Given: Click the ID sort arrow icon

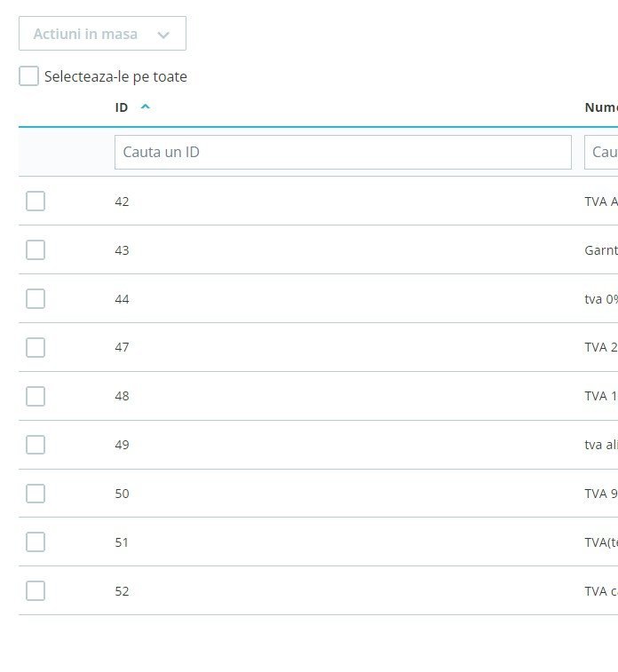Looking at the screenshot, I should click(x=146, y=107).
